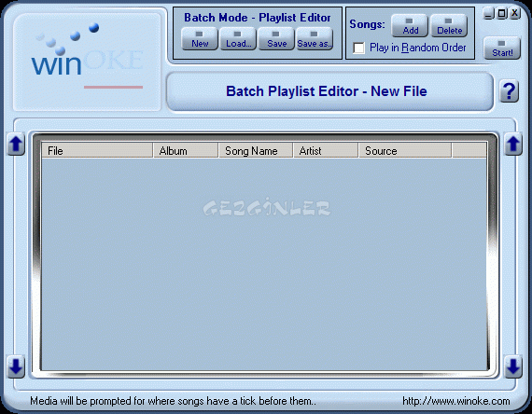
Task: Create a new playlist with New button
Action: coord(200,39)
